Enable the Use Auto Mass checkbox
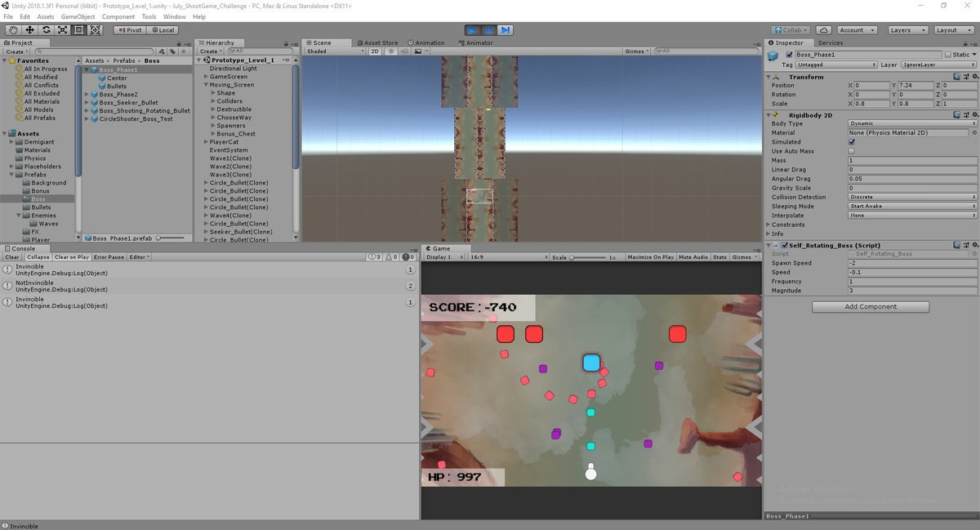The image size is (980, 530). pos(852,151)
